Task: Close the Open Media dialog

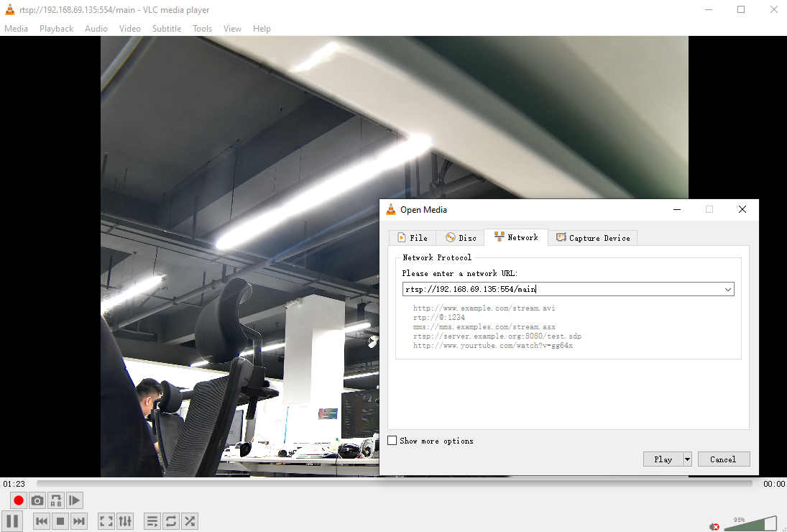Action: (x=742, y=209)
